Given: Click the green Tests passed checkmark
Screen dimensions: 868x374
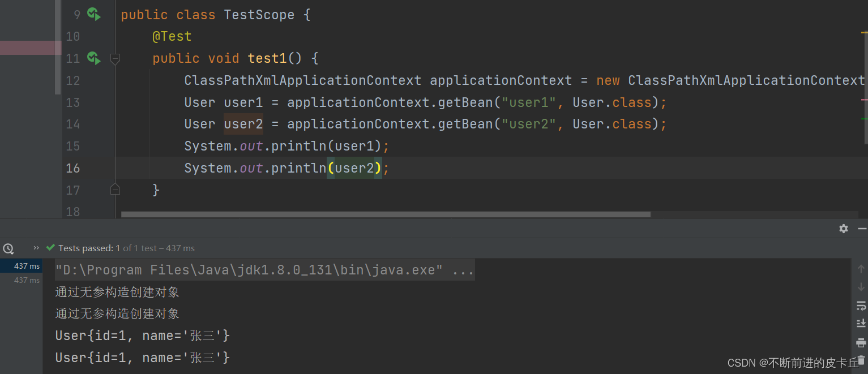Looking at the screenshot, I should 50,248.
